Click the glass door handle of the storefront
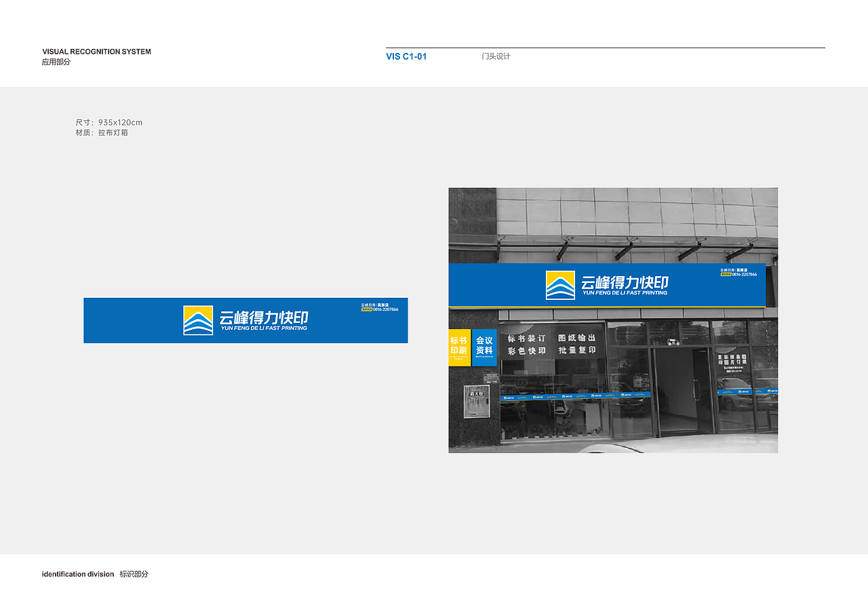Screen dimensions: 868x614 click(x=695, y=390)
